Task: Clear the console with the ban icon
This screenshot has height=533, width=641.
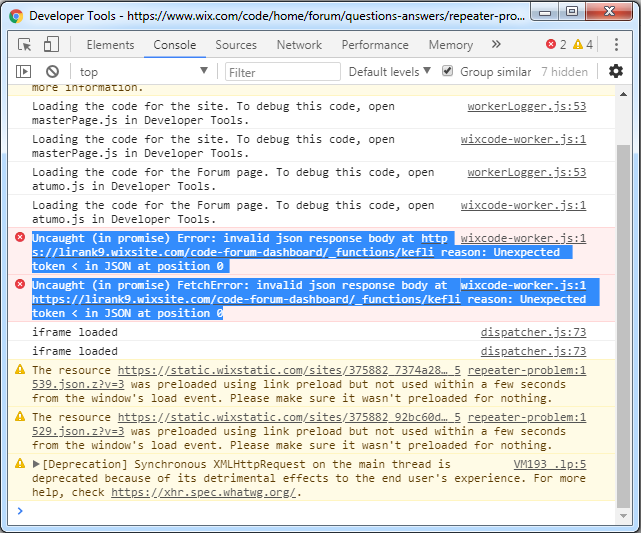Action: point(52,72)
